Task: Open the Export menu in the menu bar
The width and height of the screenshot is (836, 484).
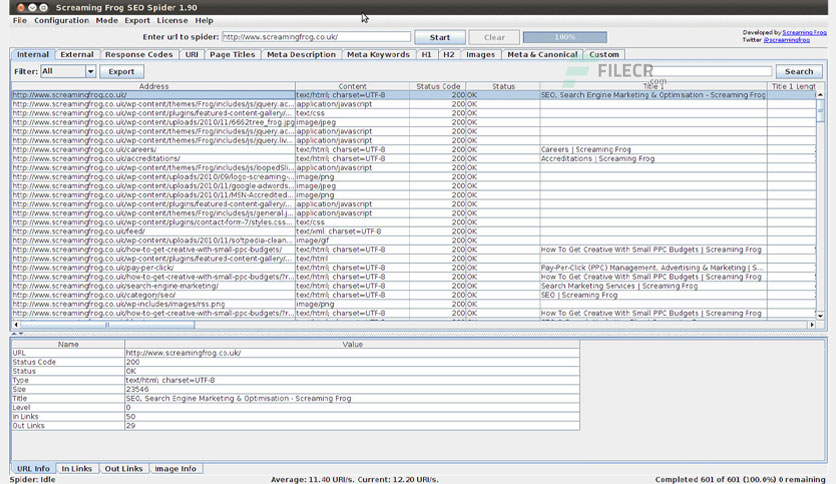Action: pyautogui.click(x=137, y=20)
